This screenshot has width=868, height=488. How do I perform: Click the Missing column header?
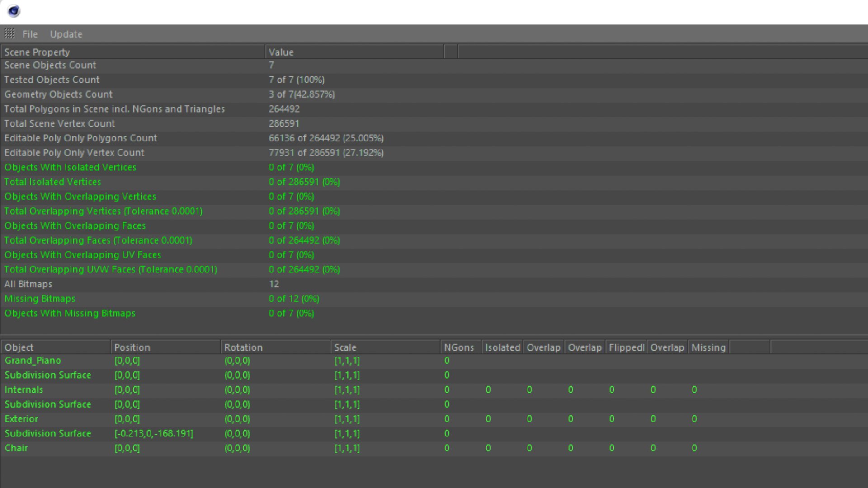tap(708, 347)
